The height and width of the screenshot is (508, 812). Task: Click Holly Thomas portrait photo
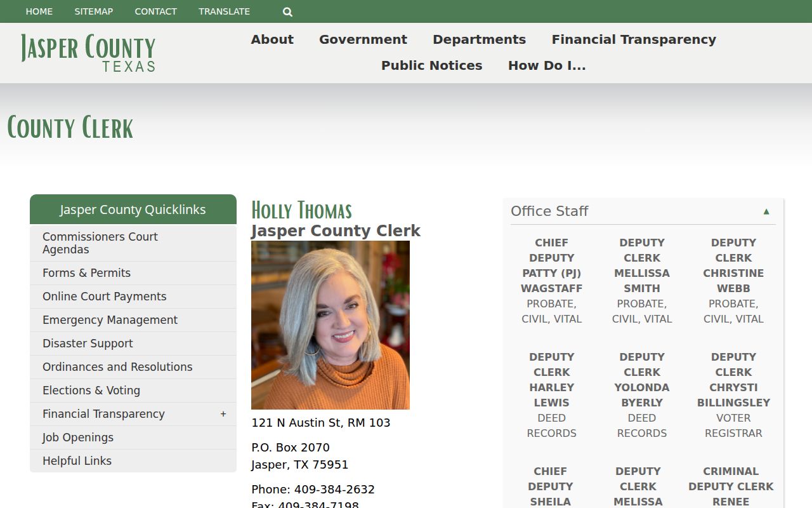pos(331,325)
